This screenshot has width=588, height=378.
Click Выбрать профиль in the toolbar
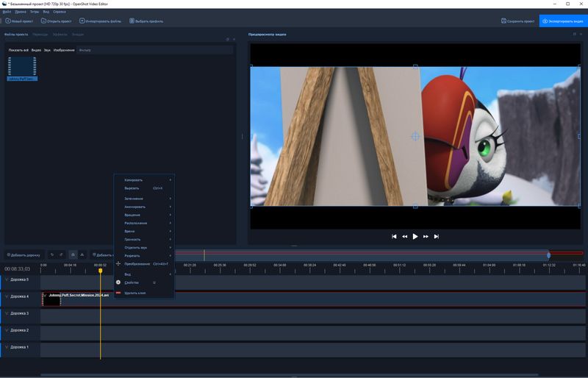click(146, 21)
